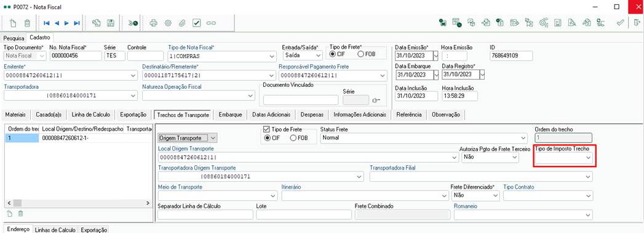Image resolution: width=644 pixels, height=233 pixels.
Task: Click the list scrollbar right arrow
Action: coord(148,203)
